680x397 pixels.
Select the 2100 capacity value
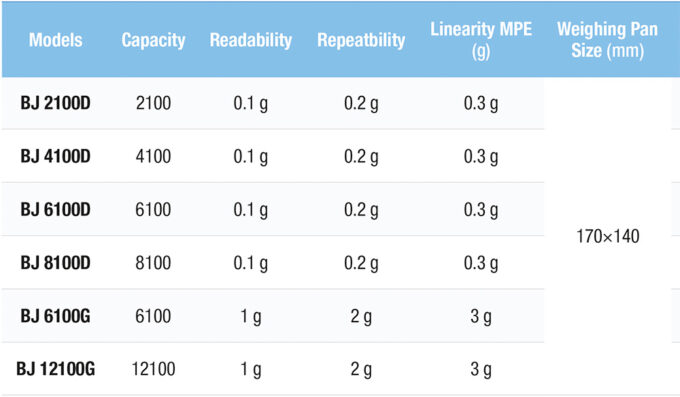click(x=153, y=103)
